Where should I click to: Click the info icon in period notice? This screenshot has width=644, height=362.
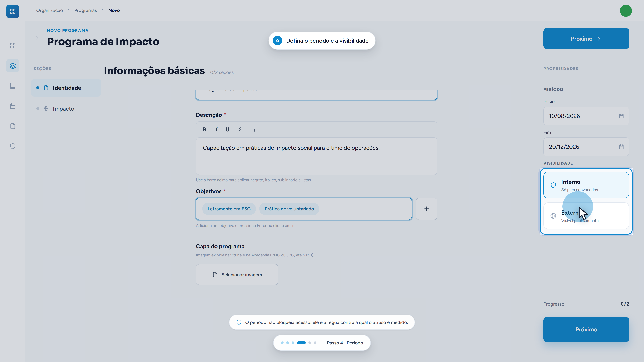click(239, 322)
